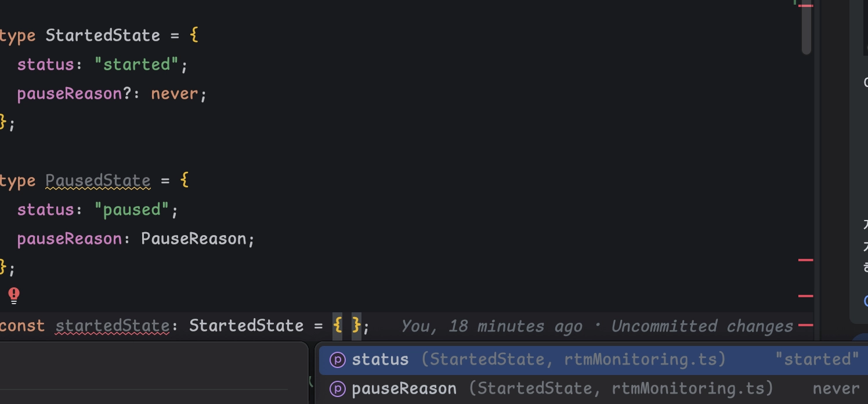Place cursor inside the empty object braces
This screenshot has height=404, width=868.
coord(347,326)
